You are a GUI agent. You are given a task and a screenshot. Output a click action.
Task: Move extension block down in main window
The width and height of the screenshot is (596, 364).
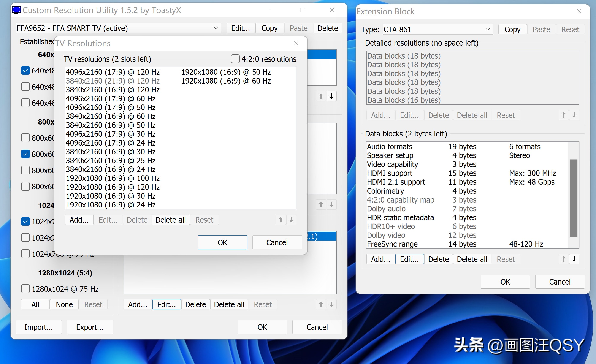click(332, 304)
